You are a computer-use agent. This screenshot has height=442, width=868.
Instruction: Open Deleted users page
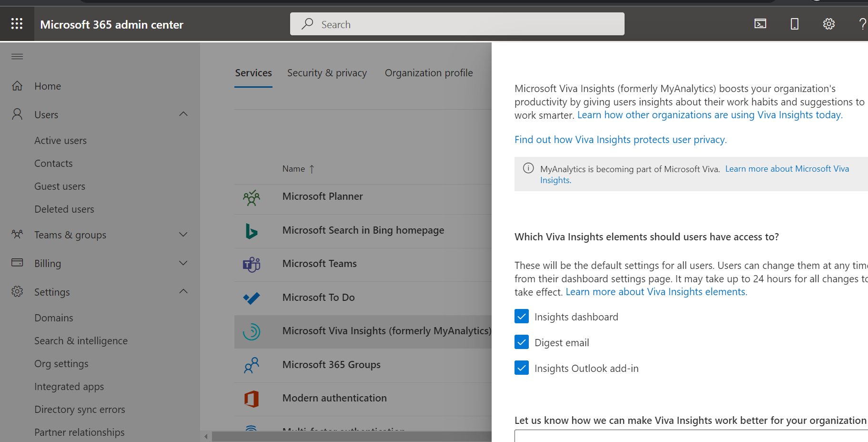pos(64,209)
